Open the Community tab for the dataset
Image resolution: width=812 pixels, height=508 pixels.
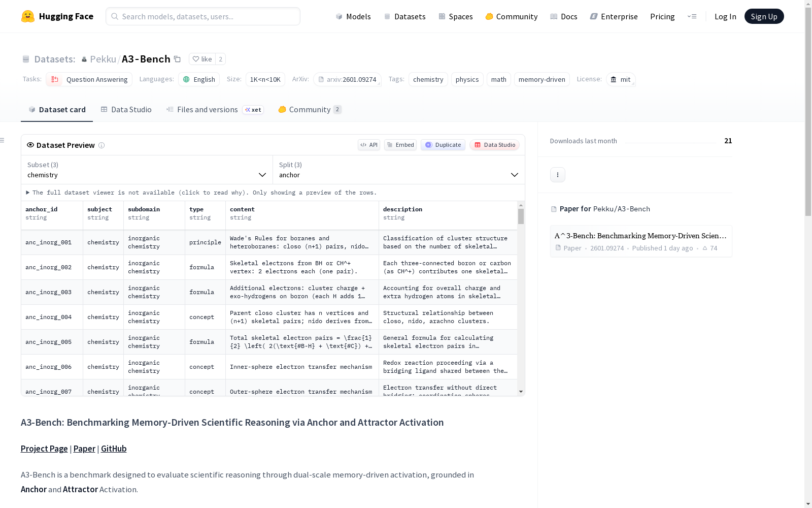point(310,110)
